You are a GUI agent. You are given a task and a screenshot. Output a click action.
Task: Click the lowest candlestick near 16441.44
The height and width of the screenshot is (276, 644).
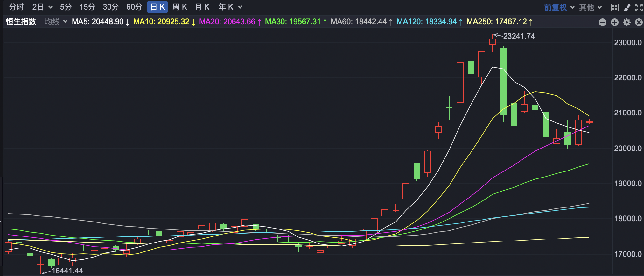click(41, 265)
